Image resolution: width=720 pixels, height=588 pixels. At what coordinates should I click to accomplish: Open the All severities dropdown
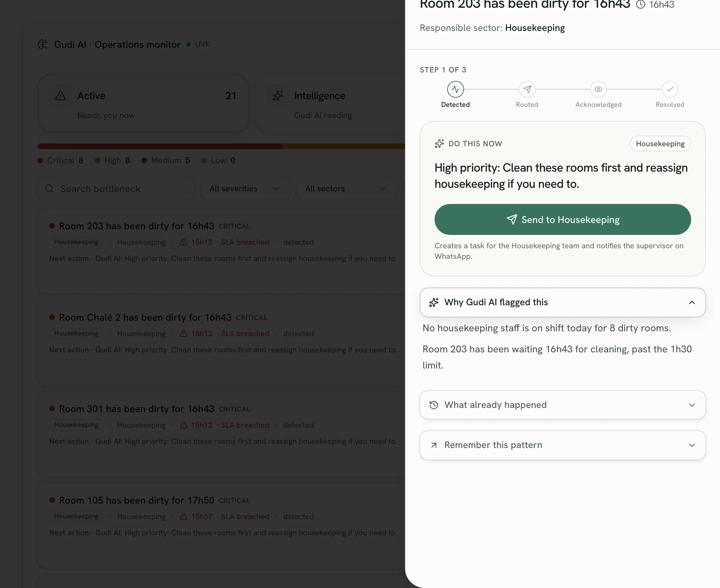[245, 189]
